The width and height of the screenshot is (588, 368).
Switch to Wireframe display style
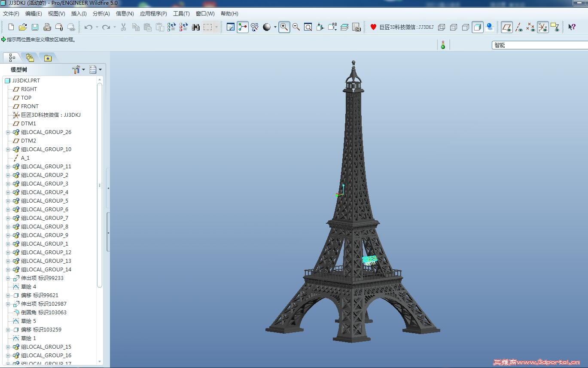[442, 27]
